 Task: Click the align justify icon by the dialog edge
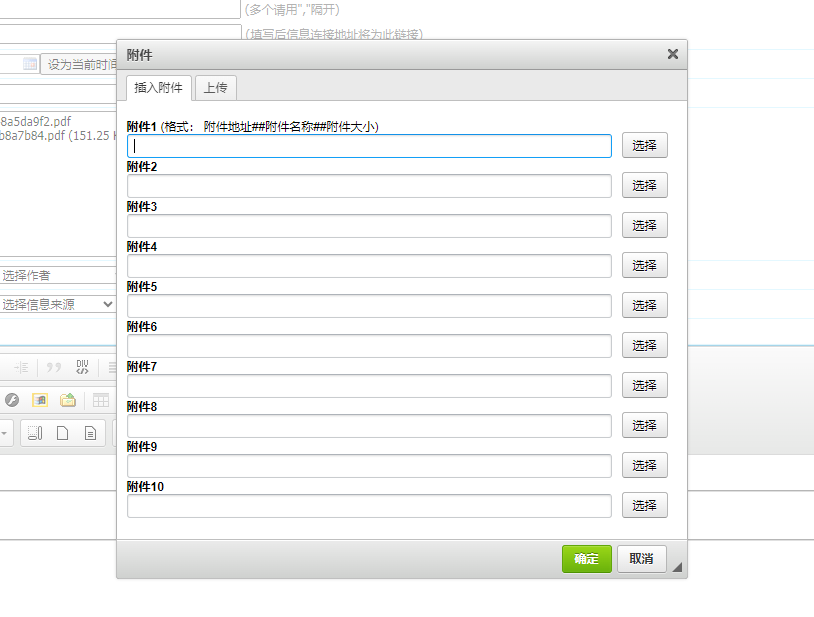(x=112, y=368)
